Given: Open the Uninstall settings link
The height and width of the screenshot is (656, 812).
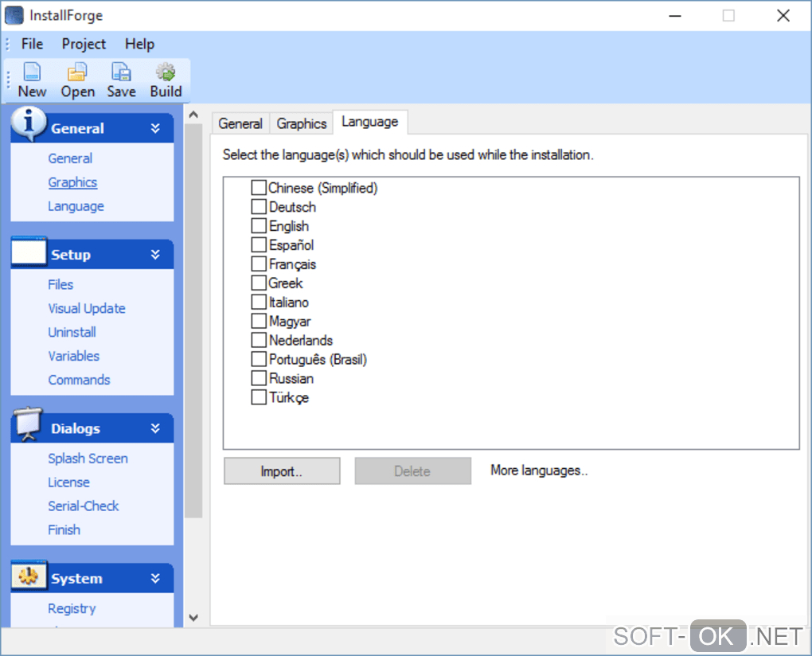Looking at the screenshot, I should coord(72,333).
